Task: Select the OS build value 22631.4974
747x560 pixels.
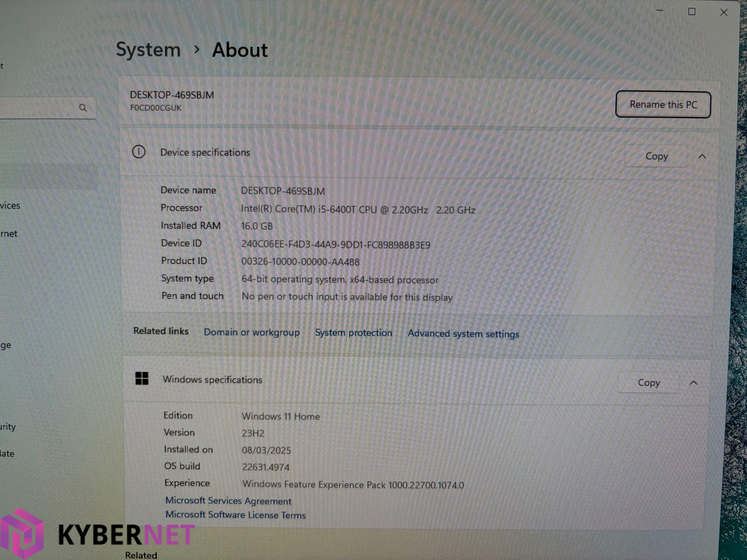Action: point(266,467)
